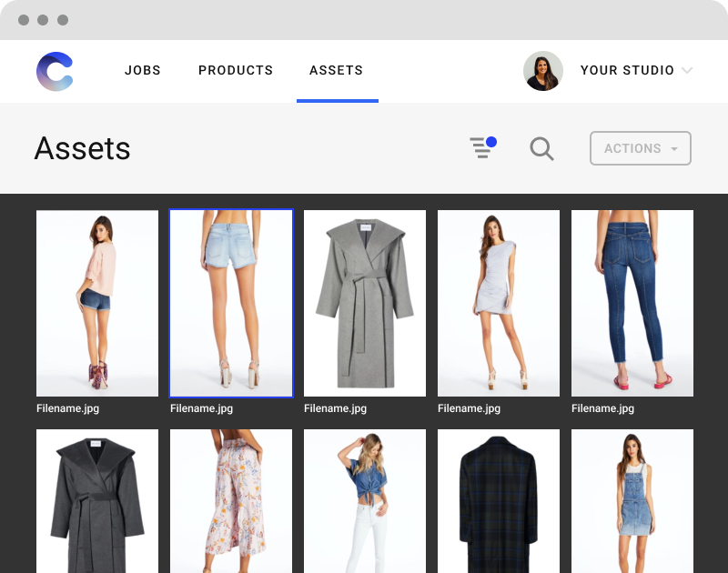
Task: Switch to the JOBS tab
Action: [143, 70]
